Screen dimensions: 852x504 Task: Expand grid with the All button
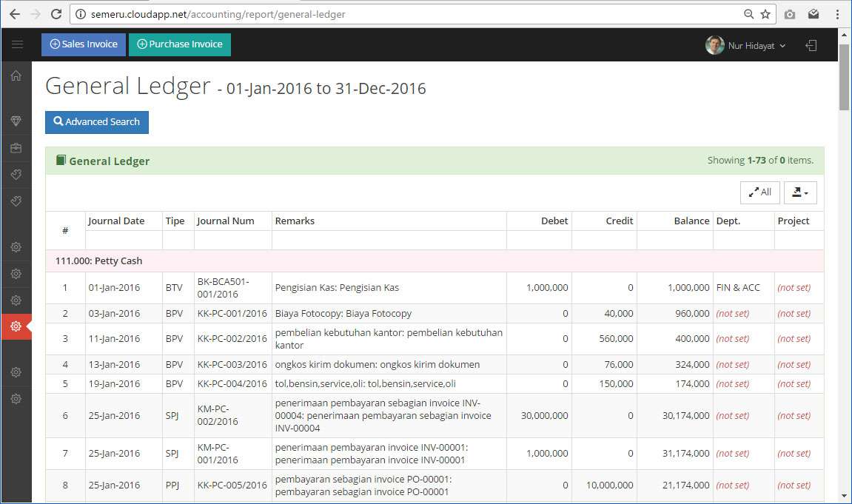759,192
